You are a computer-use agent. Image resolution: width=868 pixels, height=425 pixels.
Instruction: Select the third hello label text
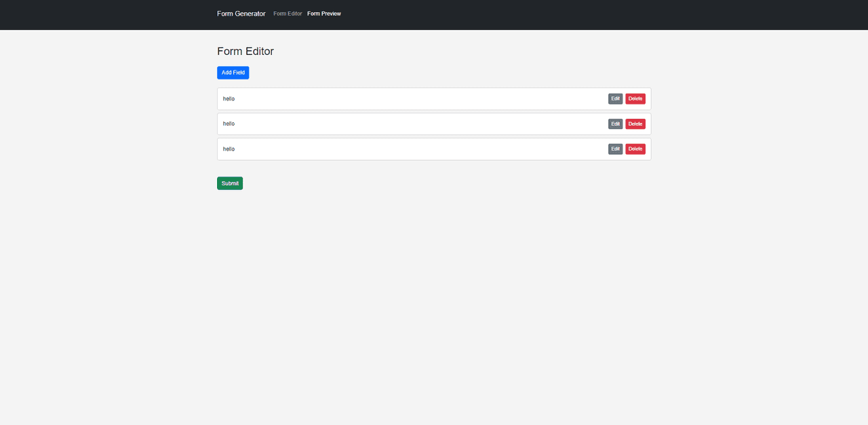(x=229, y=149)
